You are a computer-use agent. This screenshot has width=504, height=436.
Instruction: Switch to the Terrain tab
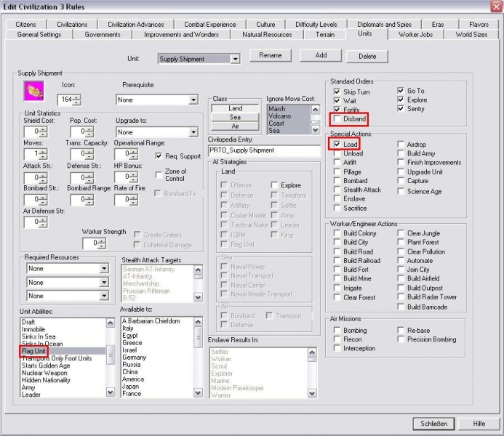(x=325, y=34)
